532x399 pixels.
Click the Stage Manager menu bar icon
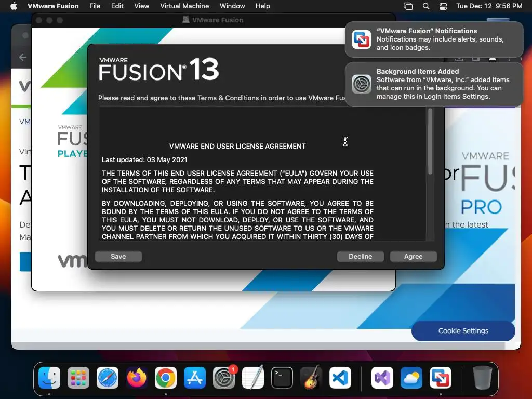click(408, 6)
